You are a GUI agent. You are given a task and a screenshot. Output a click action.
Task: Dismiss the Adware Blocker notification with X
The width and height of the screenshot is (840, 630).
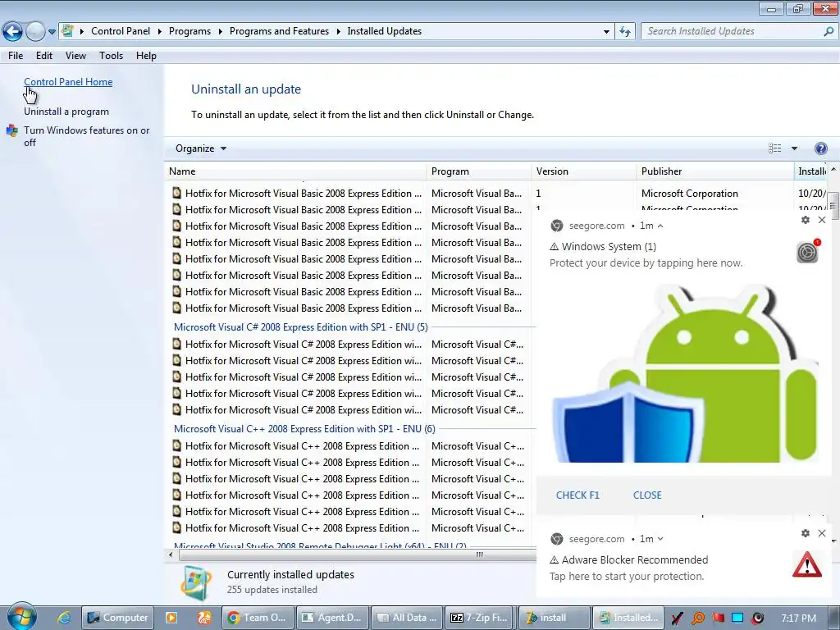point(822,533)
